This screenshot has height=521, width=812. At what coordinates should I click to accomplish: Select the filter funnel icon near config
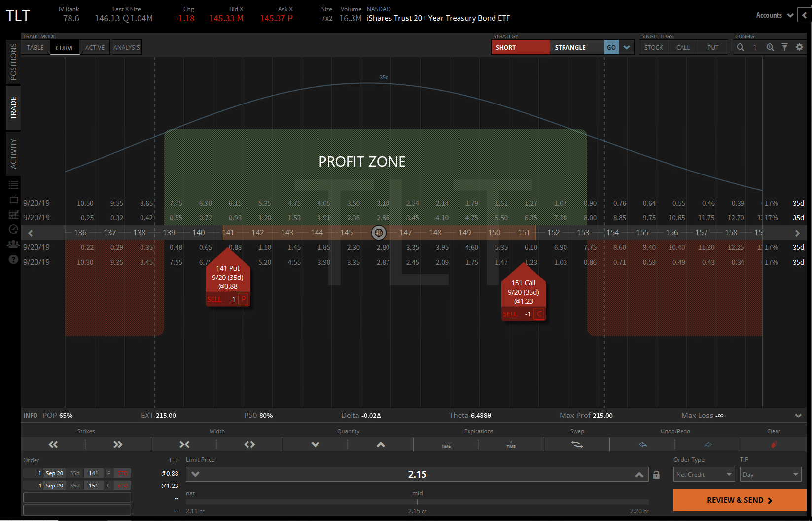tap(784, 47)
